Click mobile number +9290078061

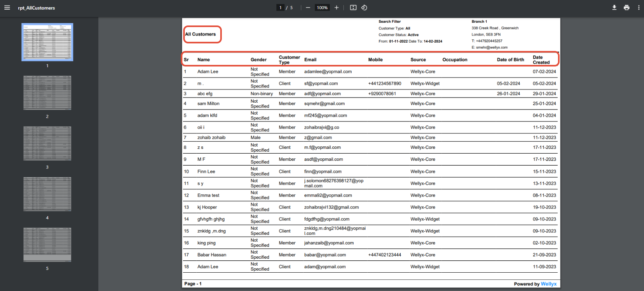coord(382,94)
